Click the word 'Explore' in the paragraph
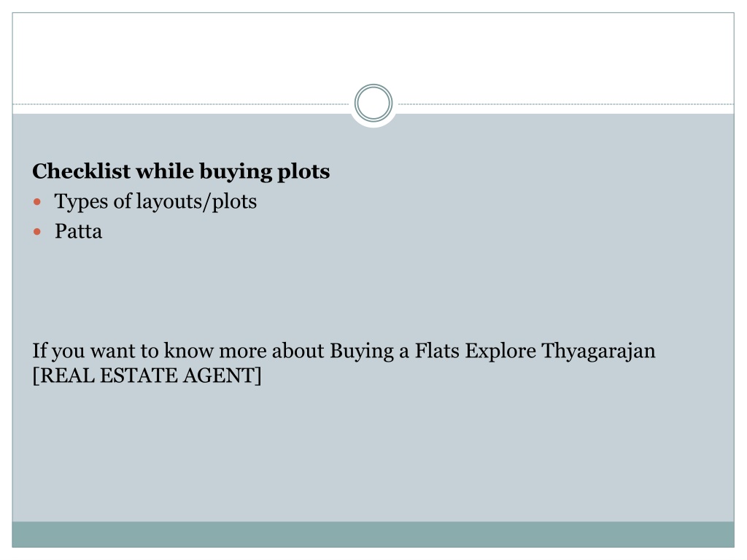The height and width of the screenshot is (560, 747). 500,351
